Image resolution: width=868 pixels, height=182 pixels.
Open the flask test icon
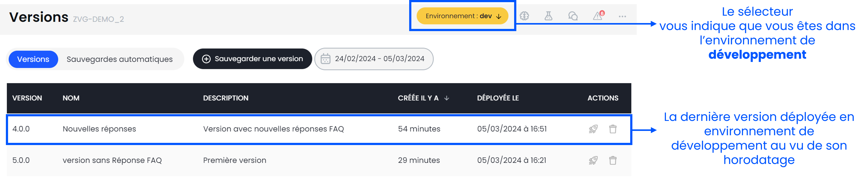pos(548,16)
